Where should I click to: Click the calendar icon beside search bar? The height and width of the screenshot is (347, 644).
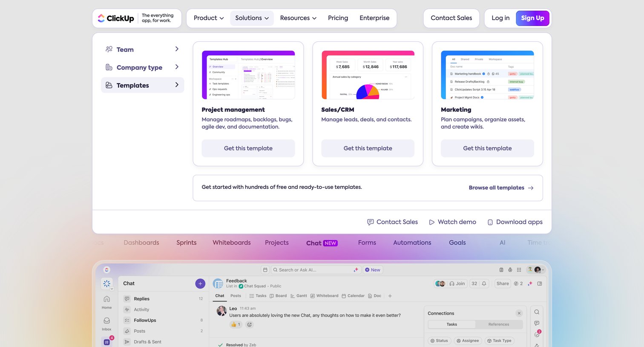point(265,270)
